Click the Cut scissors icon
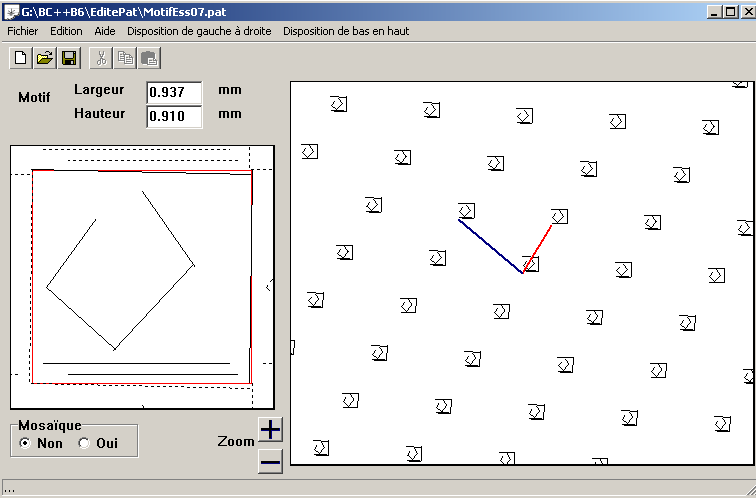Screen dimensions: 756x498 [101, 58]
